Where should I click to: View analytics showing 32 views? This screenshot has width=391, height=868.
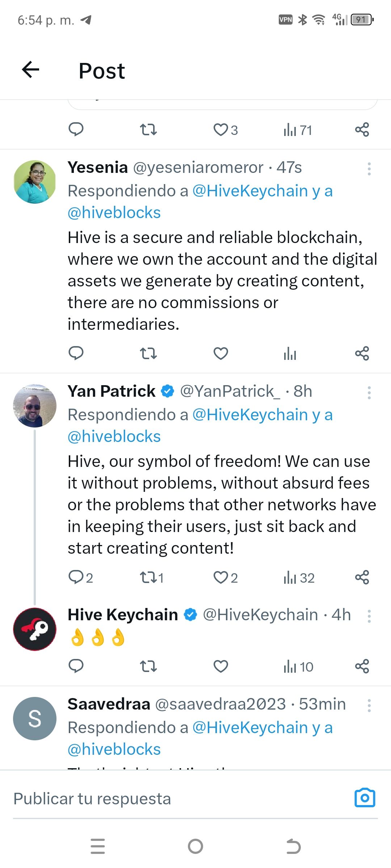(x=299, y=578)
